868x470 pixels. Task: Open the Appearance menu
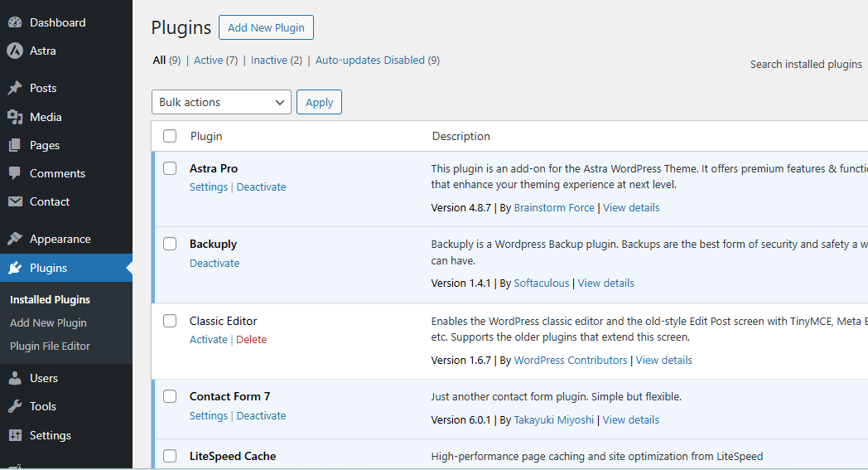point(60,239)
